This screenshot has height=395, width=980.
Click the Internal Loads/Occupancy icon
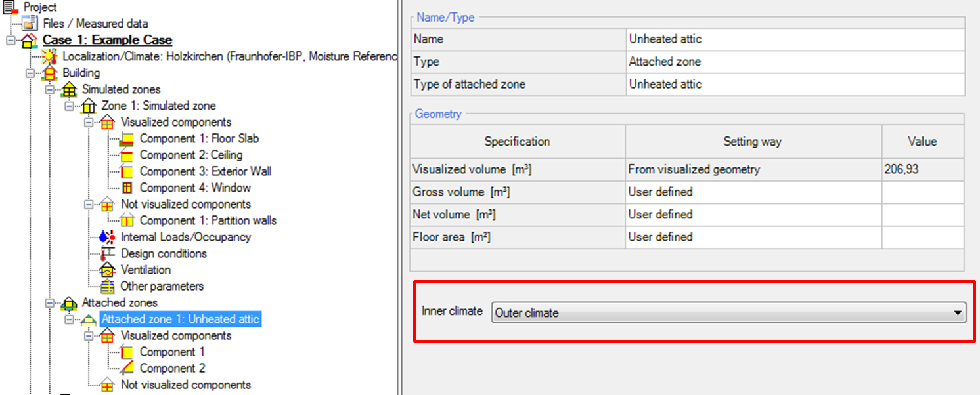pyautogui.click(x=108, y=237)
